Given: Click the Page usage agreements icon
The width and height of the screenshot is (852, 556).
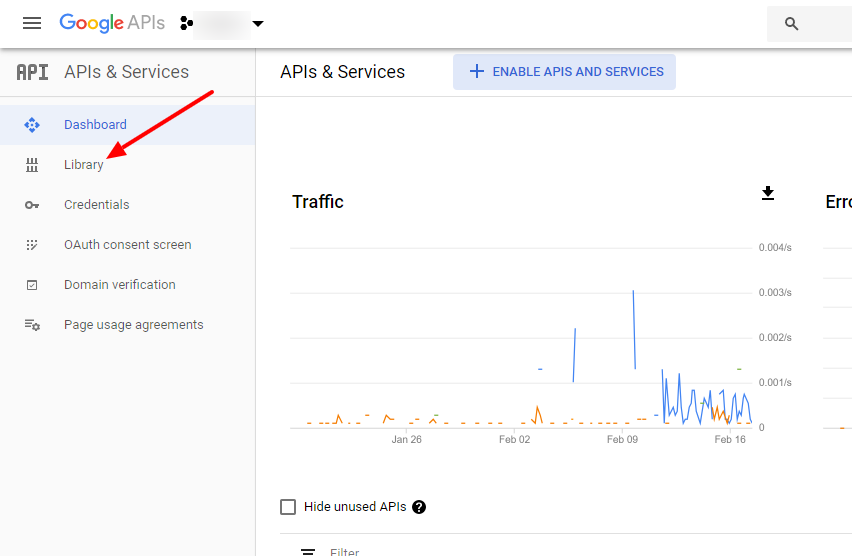Looking at the screenshot, I should tap(32, 325).
